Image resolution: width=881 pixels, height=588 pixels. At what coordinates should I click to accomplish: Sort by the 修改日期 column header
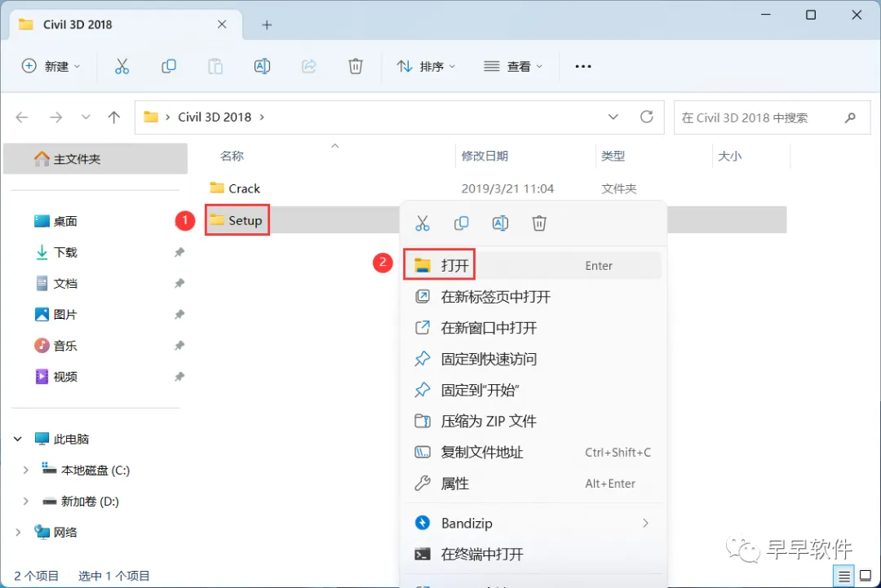click(485, 156)
